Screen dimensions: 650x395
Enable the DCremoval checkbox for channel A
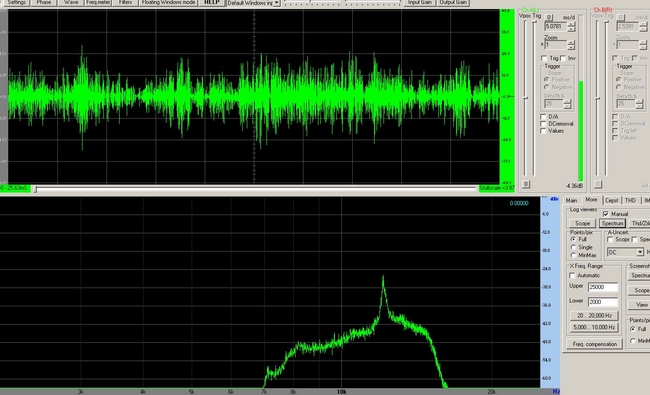pos(543,124)
